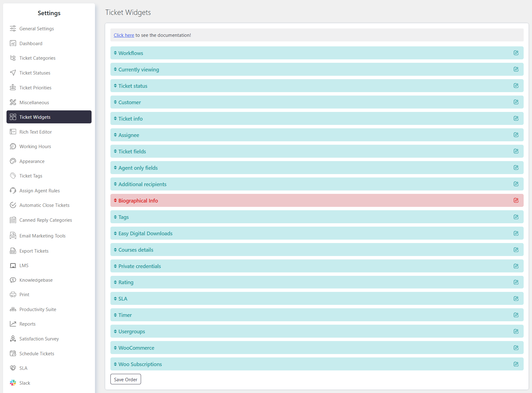Click the sort handle on Timer row

coord(115,315)
